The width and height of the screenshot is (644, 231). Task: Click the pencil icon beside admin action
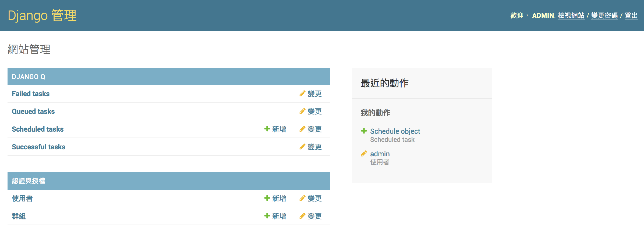(364, 154)
